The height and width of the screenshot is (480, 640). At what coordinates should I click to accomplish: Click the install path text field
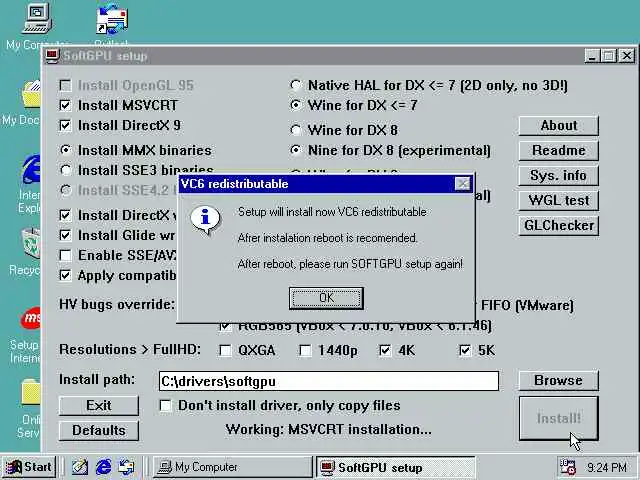329,381
